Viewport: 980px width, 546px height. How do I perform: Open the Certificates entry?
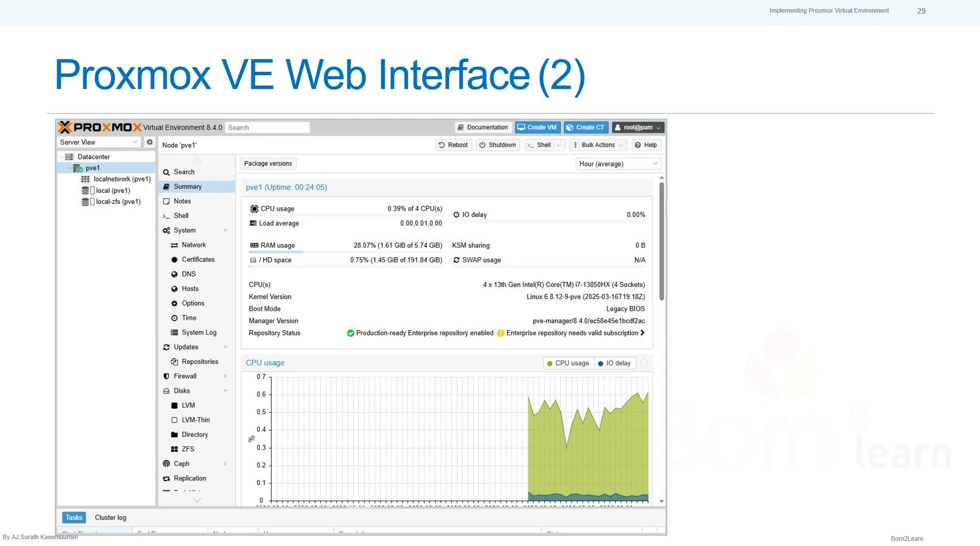click(196, 260)
